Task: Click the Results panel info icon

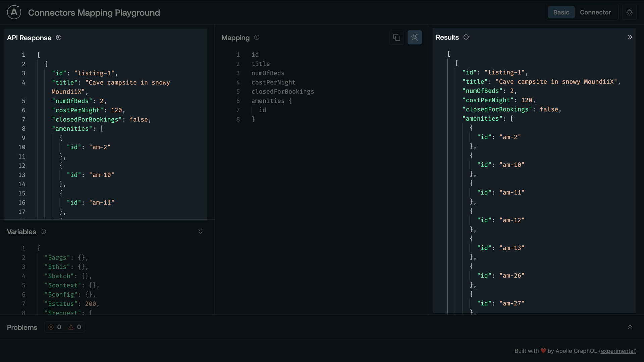Action: [466, 37]
